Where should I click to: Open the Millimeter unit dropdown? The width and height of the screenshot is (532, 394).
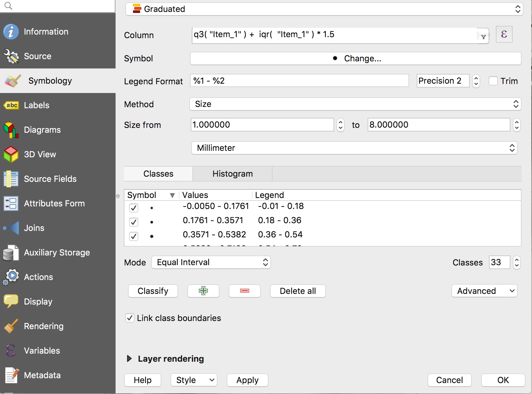pyautogui.click(x=354, y=148)
